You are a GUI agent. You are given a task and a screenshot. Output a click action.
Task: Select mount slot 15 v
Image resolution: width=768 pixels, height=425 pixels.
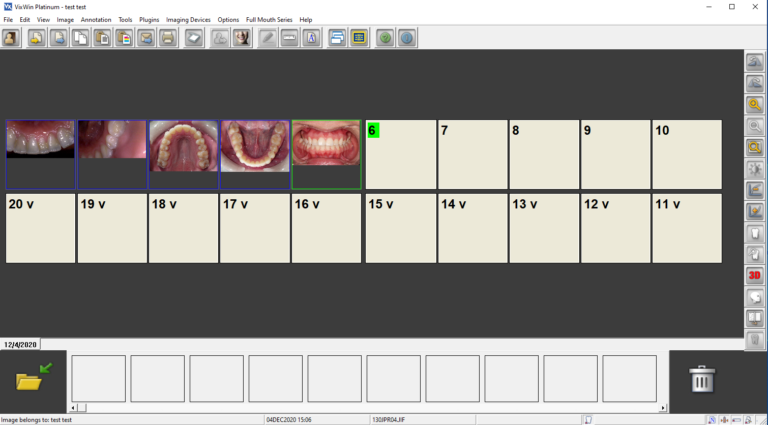click(x=401, y=228)
